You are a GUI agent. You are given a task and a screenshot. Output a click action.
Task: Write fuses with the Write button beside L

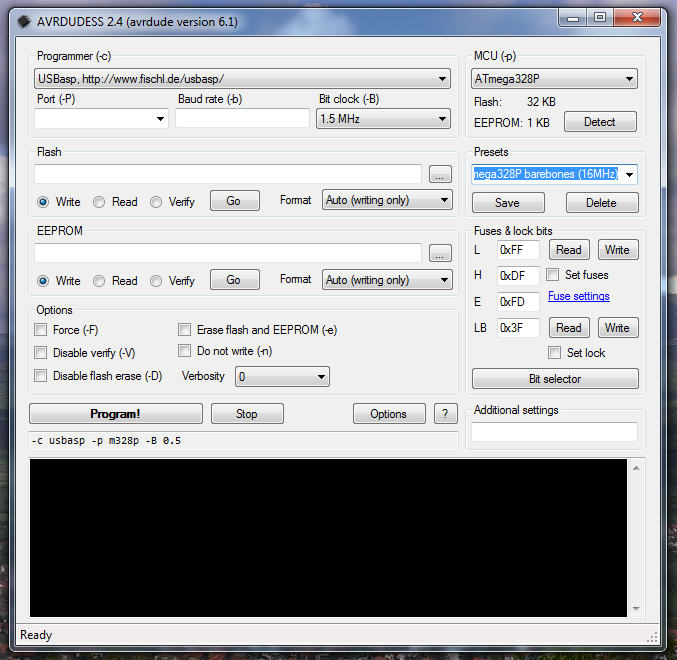[x=618, y=249]
